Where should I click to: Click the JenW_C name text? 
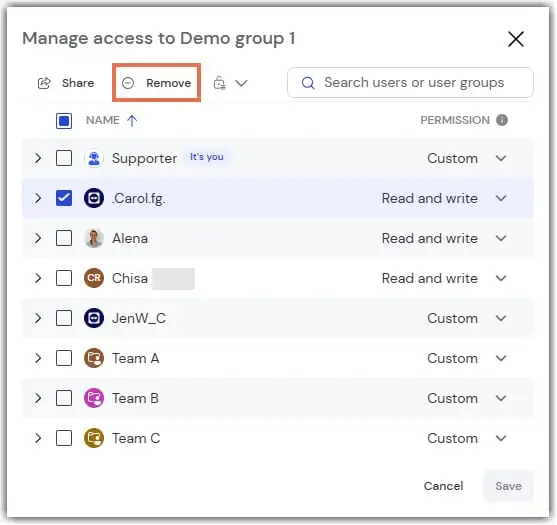(x=139, y=318)
